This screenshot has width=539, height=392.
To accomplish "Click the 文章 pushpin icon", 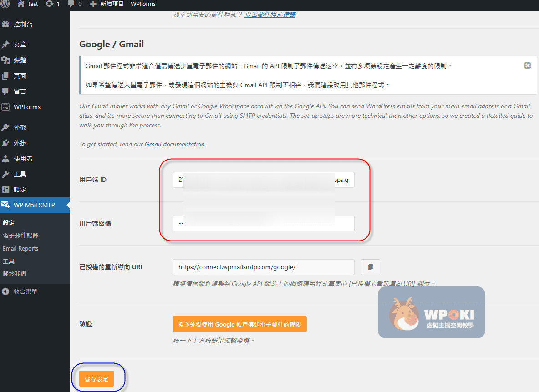I will point(5,44).
